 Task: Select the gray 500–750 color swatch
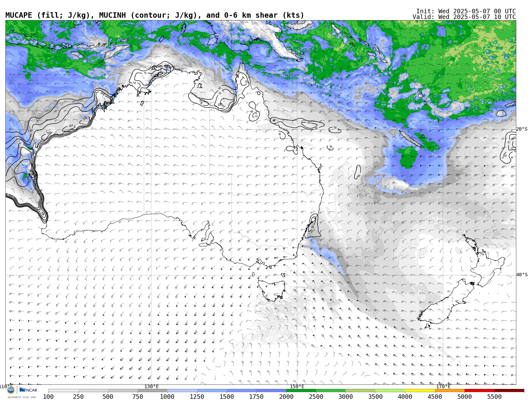tap(123, 391)
